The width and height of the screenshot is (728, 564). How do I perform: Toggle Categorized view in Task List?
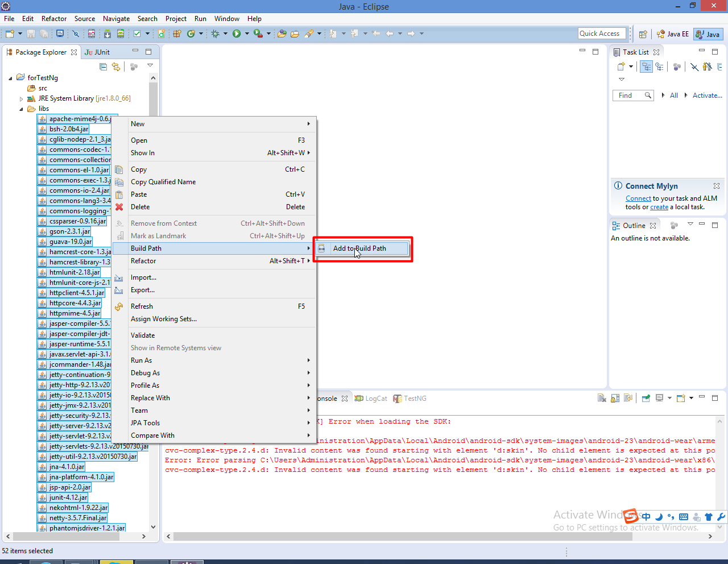[x=646, y=67]
